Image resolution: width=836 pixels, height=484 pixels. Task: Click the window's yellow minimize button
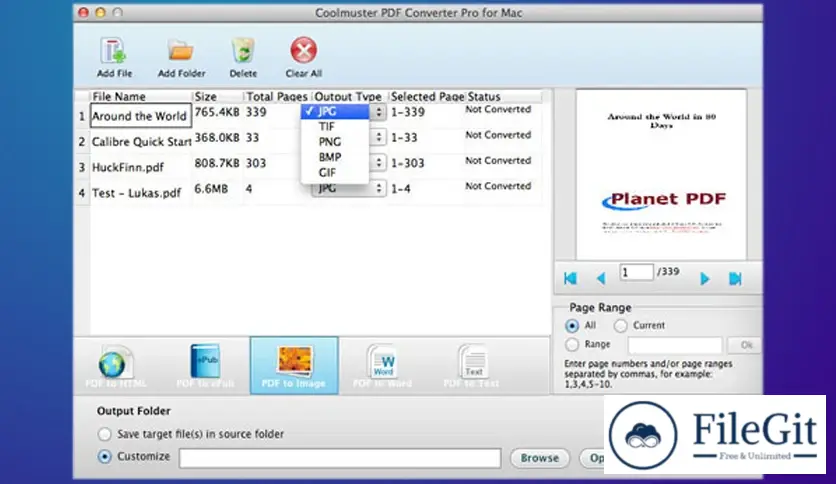tap(100, 12)
